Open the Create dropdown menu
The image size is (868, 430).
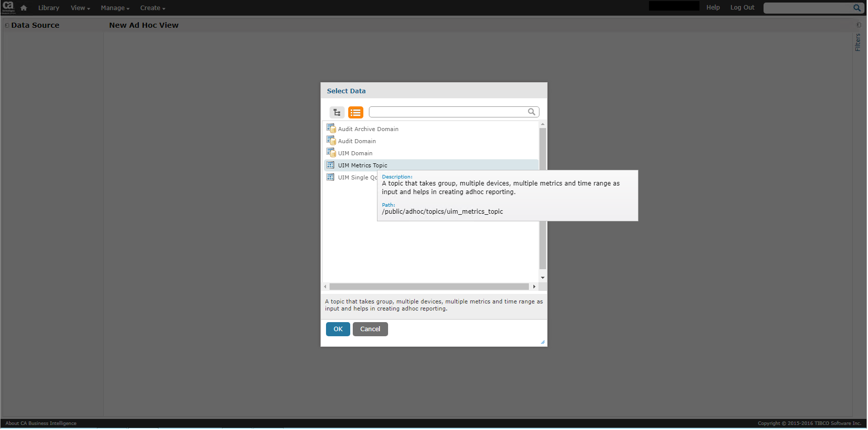click(153, 8)
